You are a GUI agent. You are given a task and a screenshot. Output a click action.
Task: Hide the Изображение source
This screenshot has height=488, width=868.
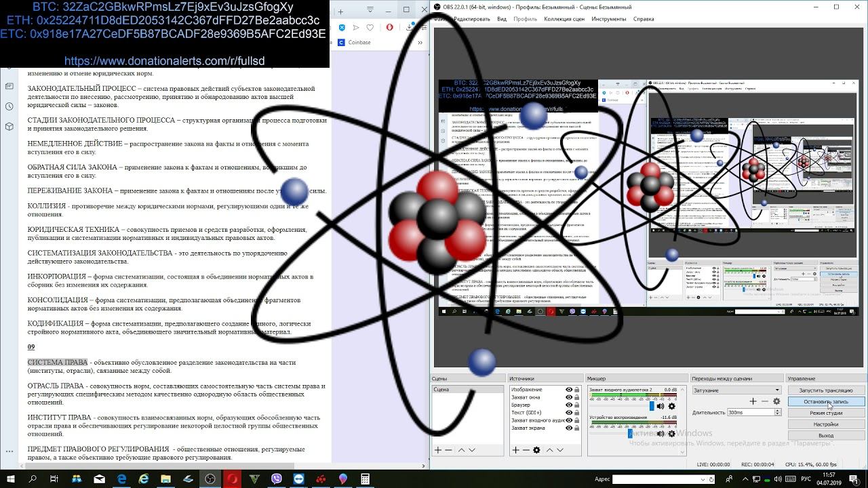click(569, 390)
